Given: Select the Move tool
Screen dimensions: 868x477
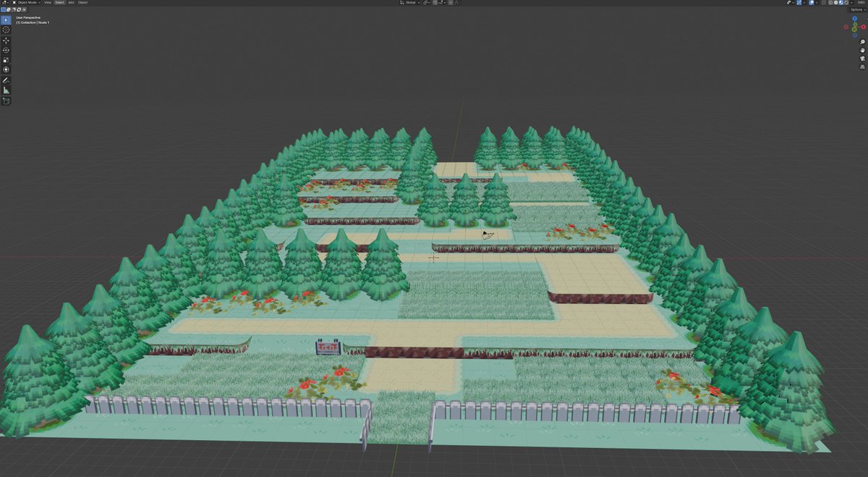Looking at the screenshot, I should (6, 41).
